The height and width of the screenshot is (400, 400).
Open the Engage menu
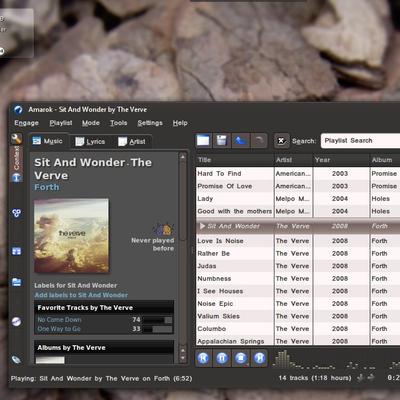pos(26,123)
